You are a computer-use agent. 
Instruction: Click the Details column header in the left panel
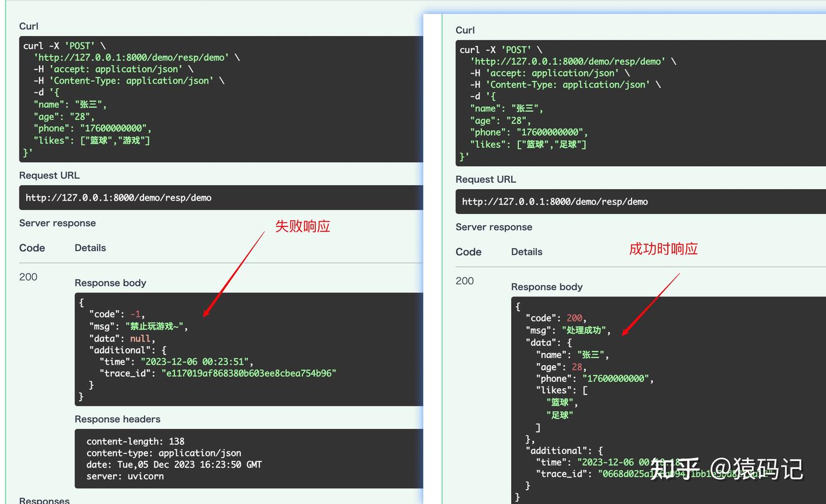click(90, 248)
